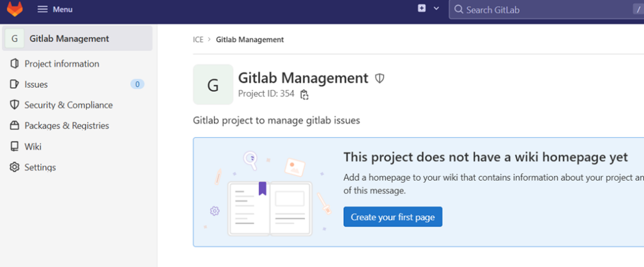The height and width of the screenshot is (267, 644).
Task: Click the Security & Compliance shield icon
Action: (x=14, y=105)
